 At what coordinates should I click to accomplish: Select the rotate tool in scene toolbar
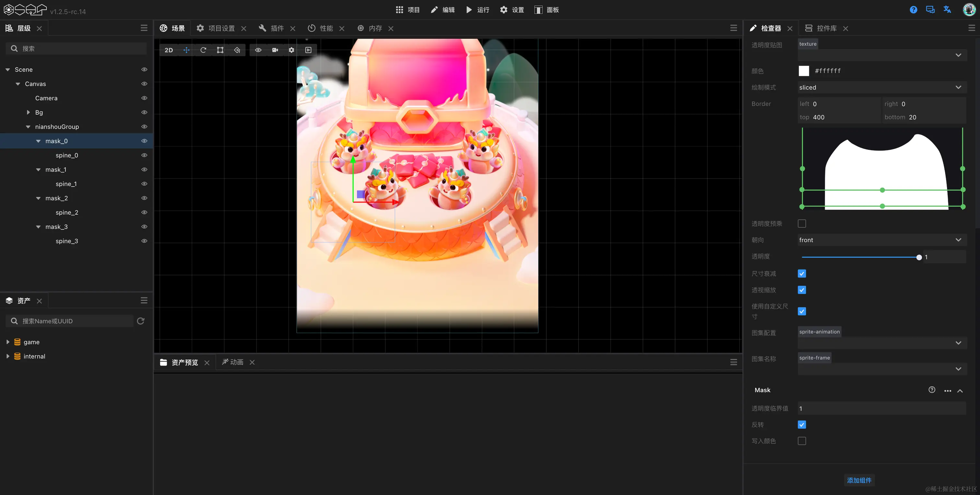click(x=203, y=50)
